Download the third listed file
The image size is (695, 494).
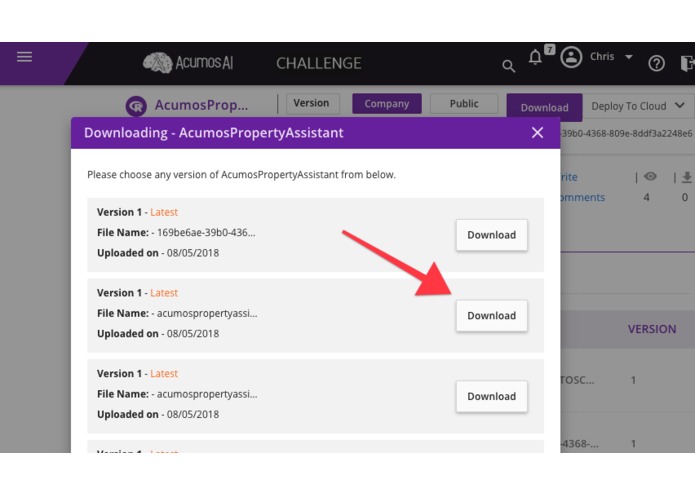click(492, 396)
